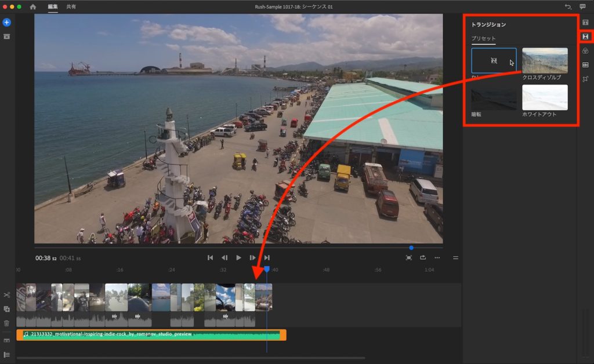Select the プリセット tab

pyautogui.click(x=483, y=38)
